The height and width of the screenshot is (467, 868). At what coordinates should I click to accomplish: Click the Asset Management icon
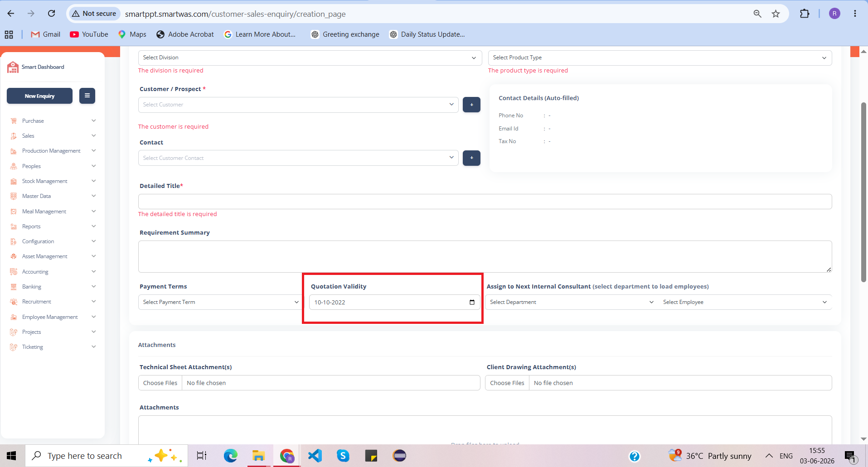(14, 256)
